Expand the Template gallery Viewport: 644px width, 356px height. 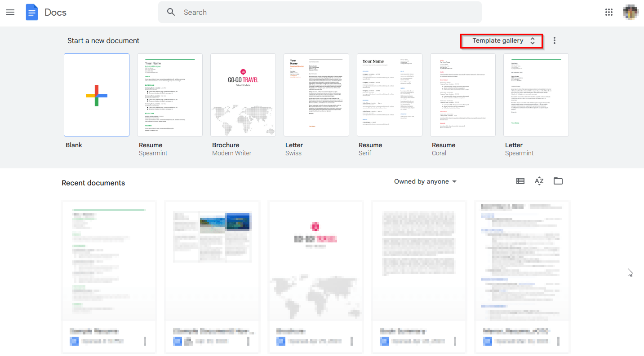[502, 41]
